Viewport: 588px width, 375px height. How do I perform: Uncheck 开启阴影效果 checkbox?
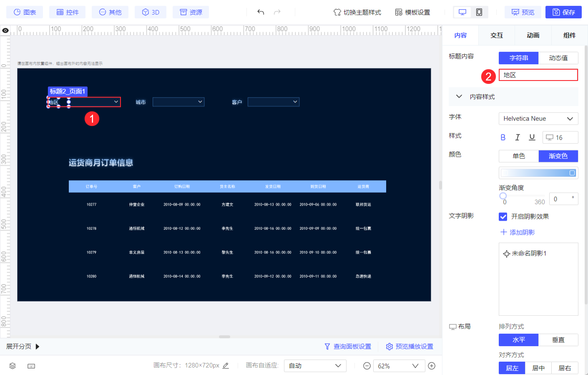(503, 216)
